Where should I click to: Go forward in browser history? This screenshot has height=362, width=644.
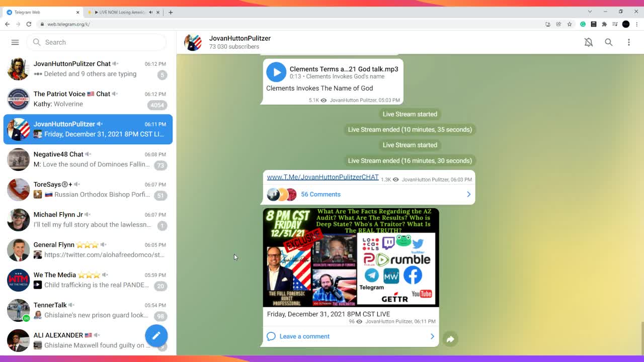pyautogui.click(x=18, y=24)
